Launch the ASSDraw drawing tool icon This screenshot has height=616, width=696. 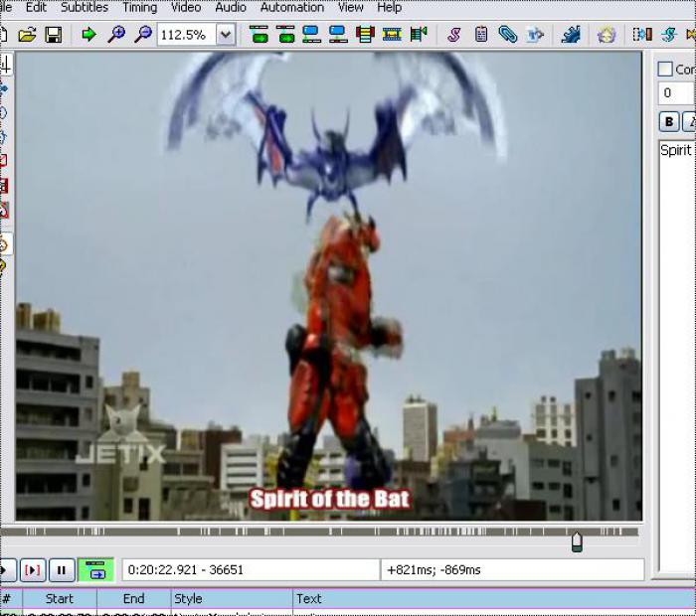click(607, 34)
